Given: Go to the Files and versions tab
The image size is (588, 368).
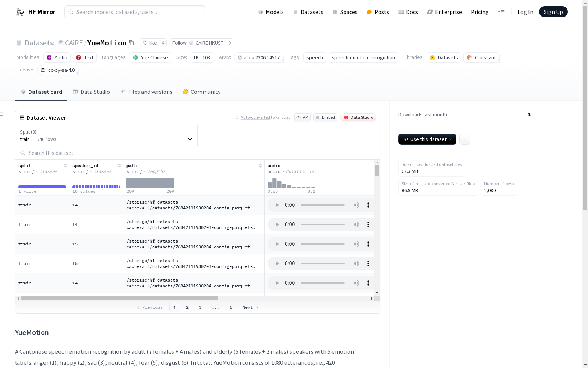Looking at the screenshot, I should (x=146, y=92).
